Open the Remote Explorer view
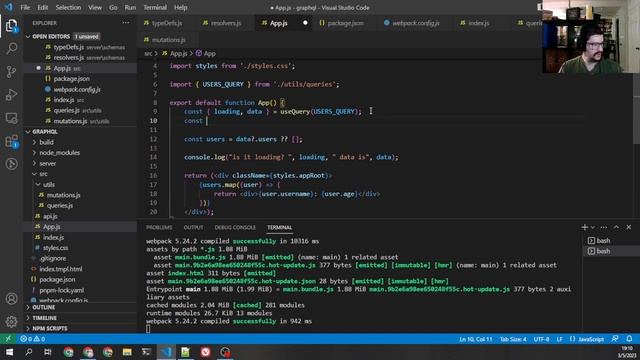 pyautogui.click(x=11, y=118)
